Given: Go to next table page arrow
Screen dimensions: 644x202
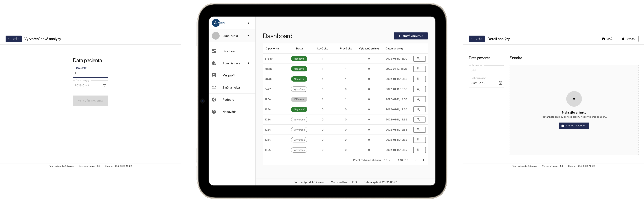Looking at the screenshot, I should point(423,160).
